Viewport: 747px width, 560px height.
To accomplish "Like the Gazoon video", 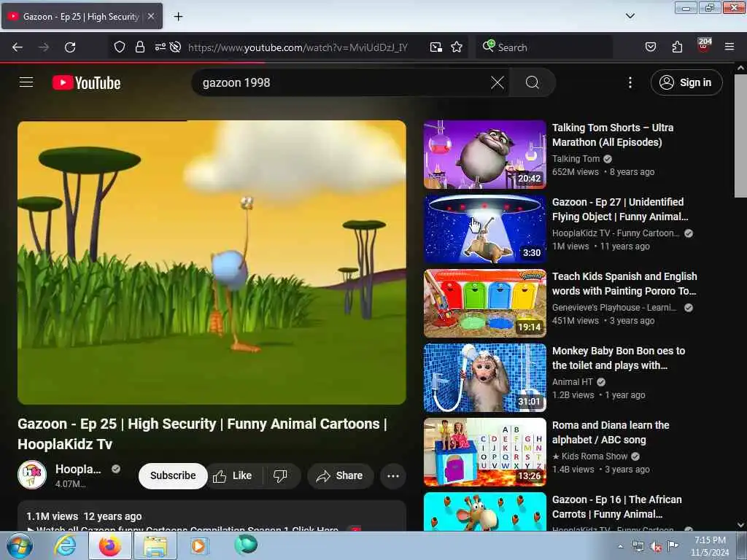I will coord(233,475).
